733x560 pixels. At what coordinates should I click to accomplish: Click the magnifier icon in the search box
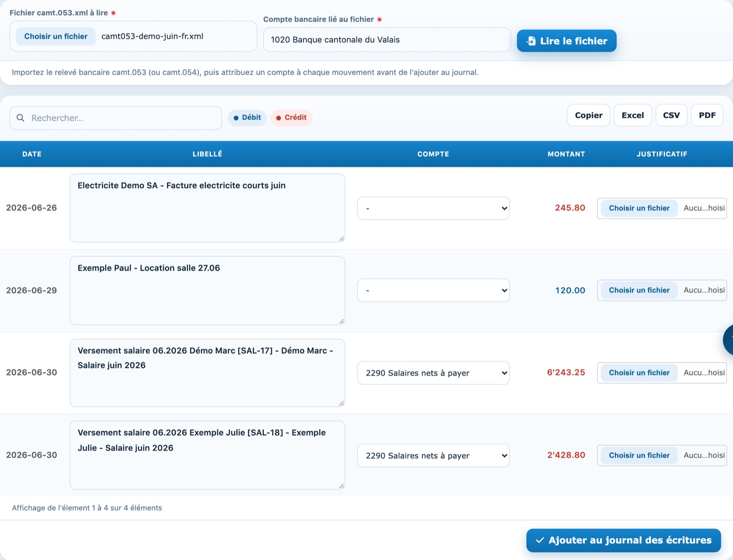(21, 118)
